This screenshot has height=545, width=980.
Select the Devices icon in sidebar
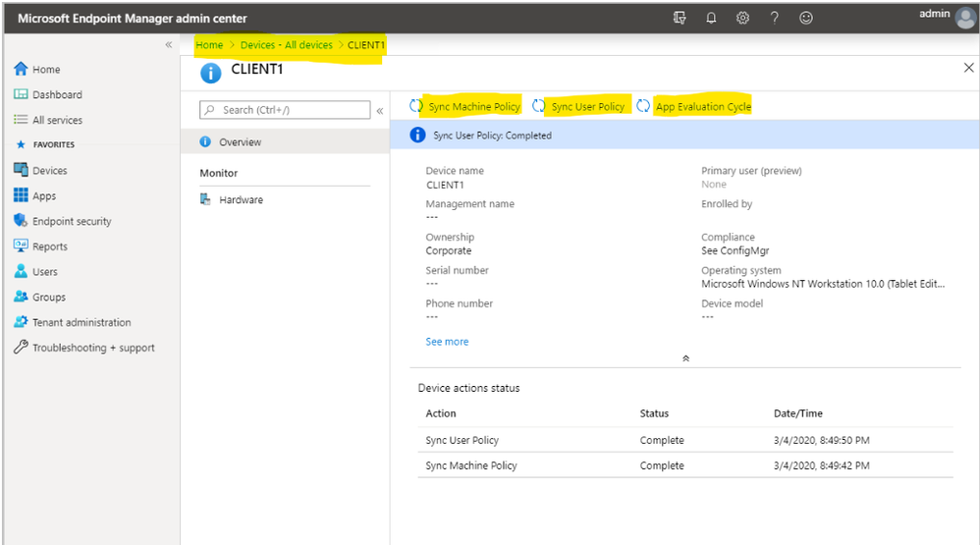pos(21,170)
